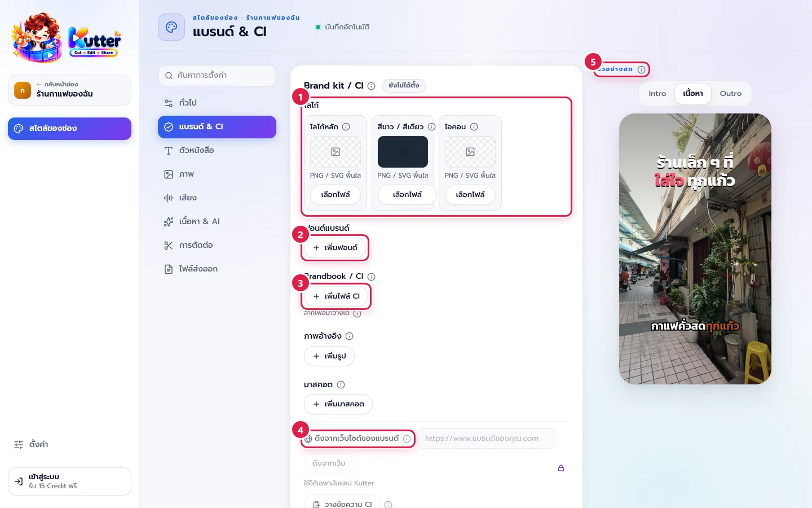
Task: Click the ลากไฟล์มาวางได้ info icon
Action: [357, 313]
